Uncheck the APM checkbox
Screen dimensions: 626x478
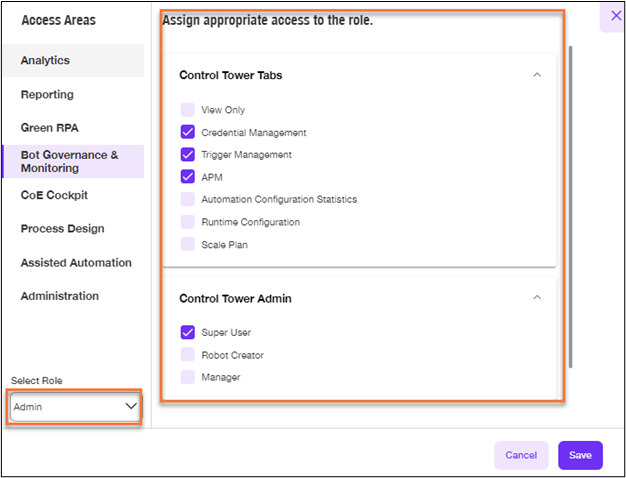(x=188, y=177)
